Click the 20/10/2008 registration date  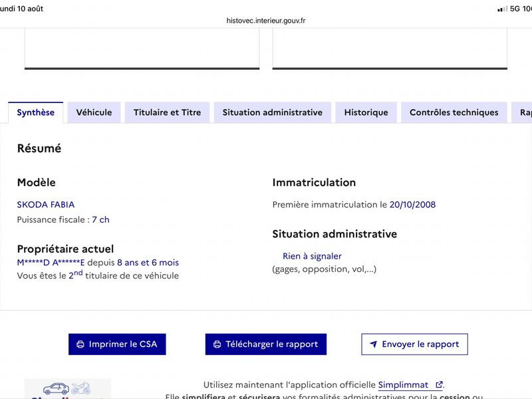click(412, 205)
